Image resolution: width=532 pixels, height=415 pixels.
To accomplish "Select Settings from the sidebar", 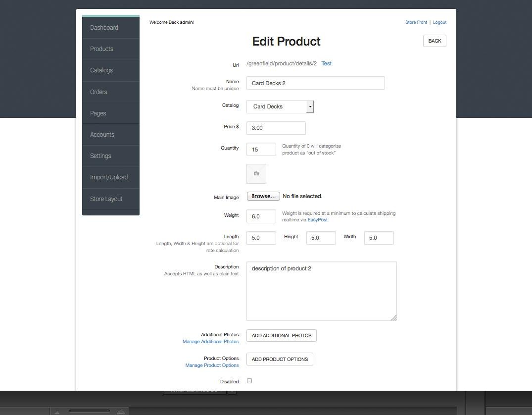I will (100, 156).
